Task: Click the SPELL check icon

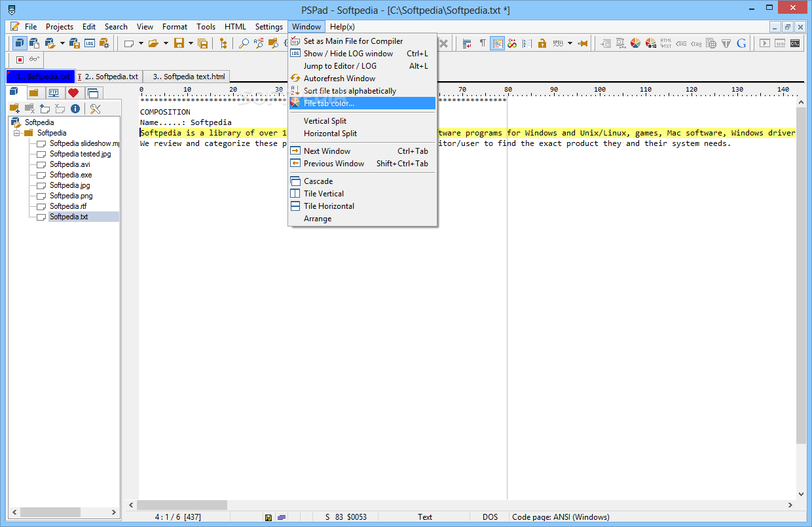Action: 558,43
